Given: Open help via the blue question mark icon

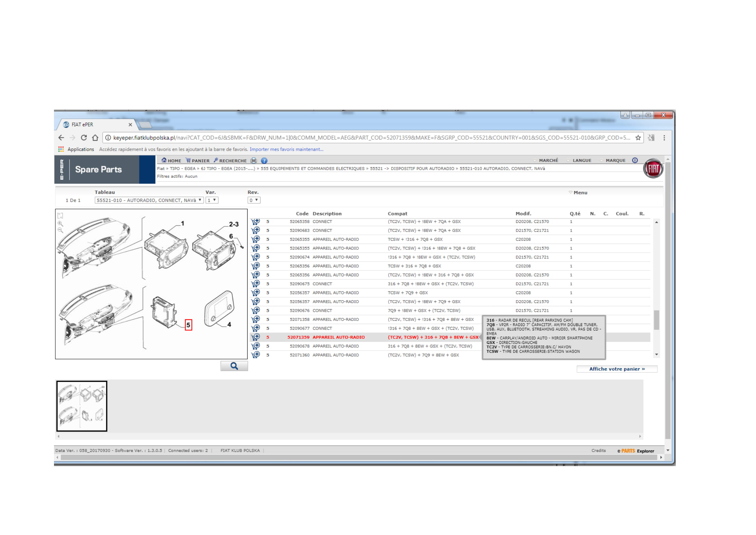Looking at the screenshot, I should coord(264,160).
